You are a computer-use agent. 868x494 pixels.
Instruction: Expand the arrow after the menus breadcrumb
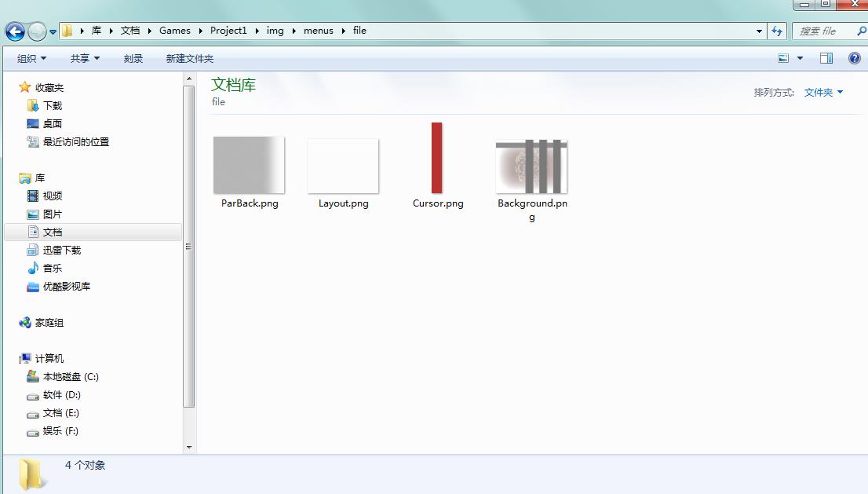pos(343,31)
